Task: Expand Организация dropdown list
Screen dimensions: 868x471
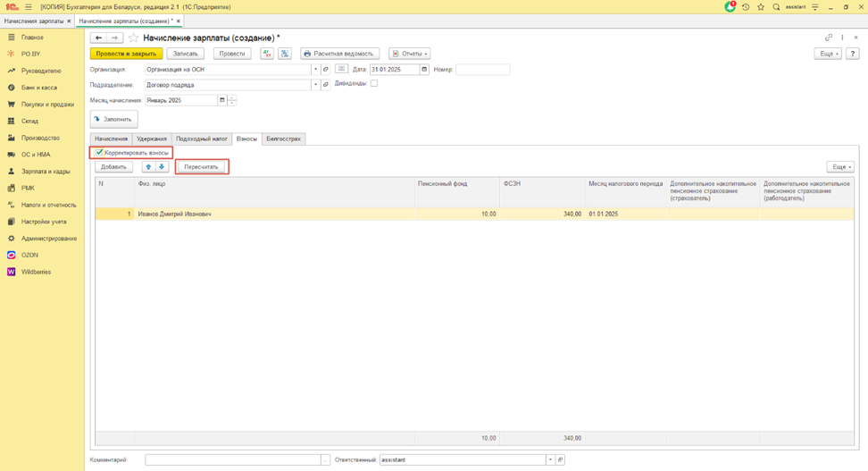Action: coord(315,70)
